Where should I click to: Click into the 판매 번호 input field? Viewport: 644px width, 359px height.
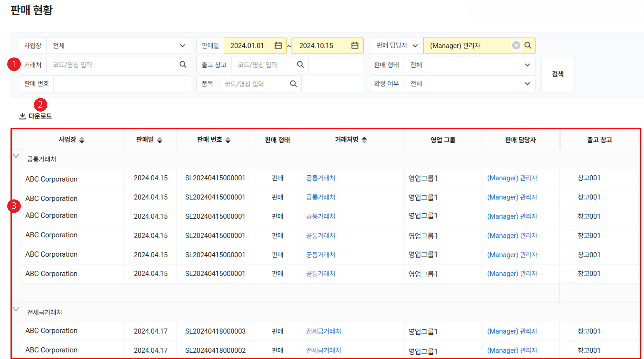[122, 84]
